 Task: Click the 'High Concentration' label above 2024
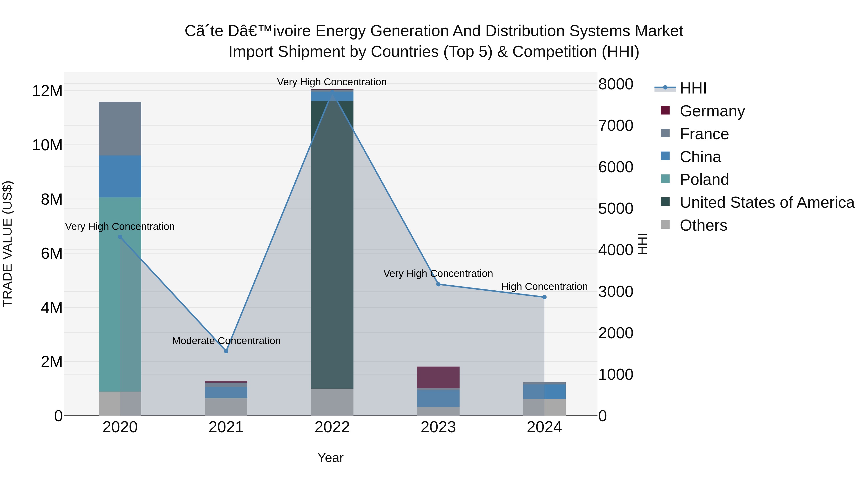(544, 286)
